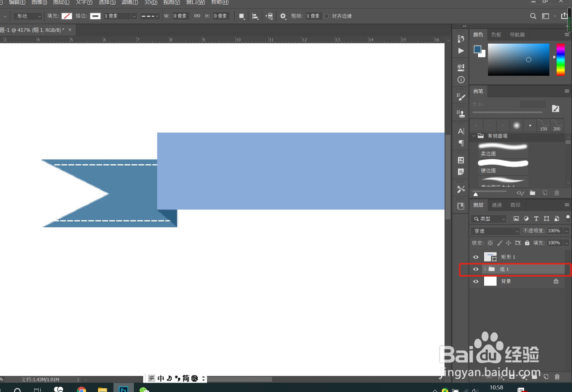
Task: Open the Actions panel play icon
Action: (461, 51)
